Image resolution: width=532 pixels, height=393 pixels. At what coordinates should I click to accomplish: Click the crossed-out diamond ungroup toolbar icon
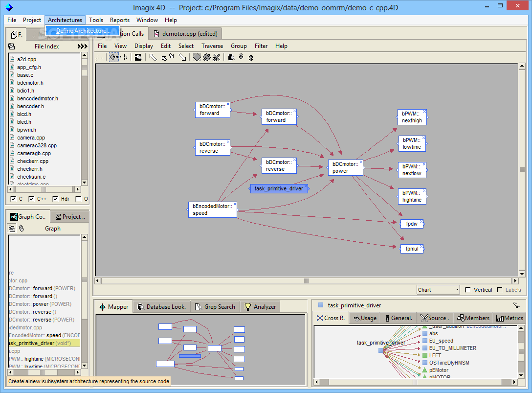coord(216,57)
